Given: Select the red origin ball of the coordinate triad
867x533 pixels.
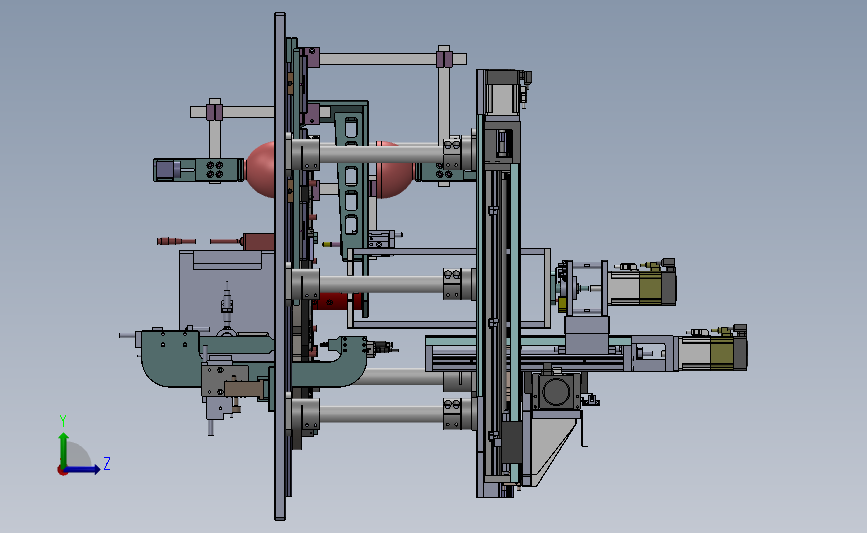Looking at the screenshot, I should coord(62,471).
